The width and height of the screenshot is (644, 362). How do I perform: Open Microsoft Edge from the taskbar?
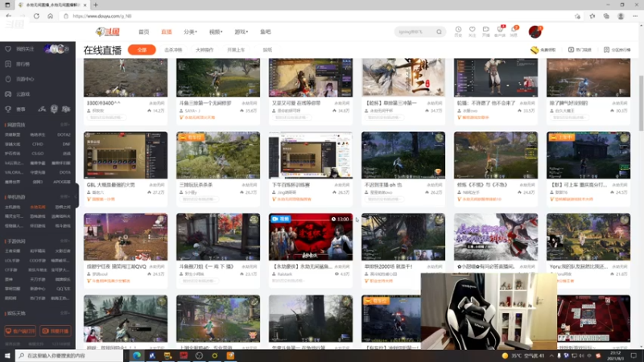[x=136, y=356]
